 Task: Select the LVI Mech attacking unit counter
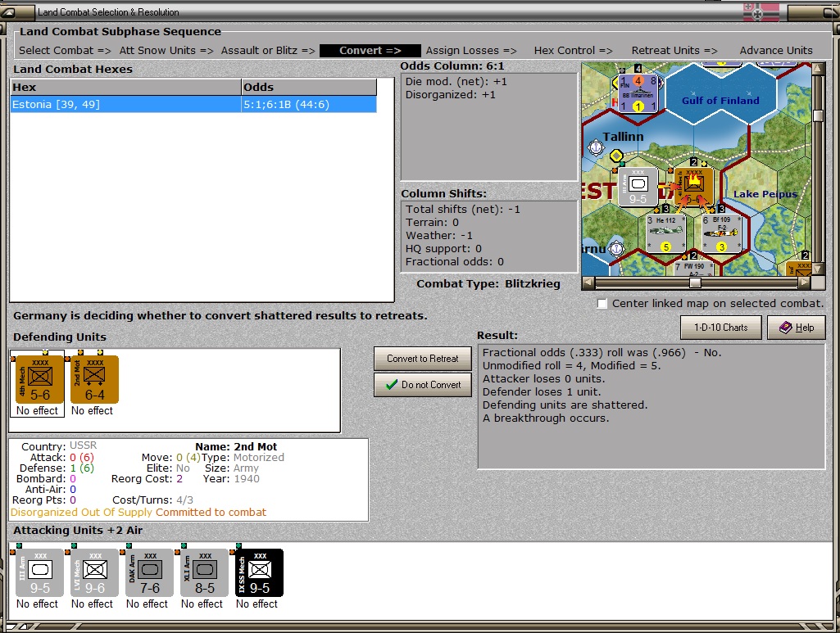pos(94,572)
